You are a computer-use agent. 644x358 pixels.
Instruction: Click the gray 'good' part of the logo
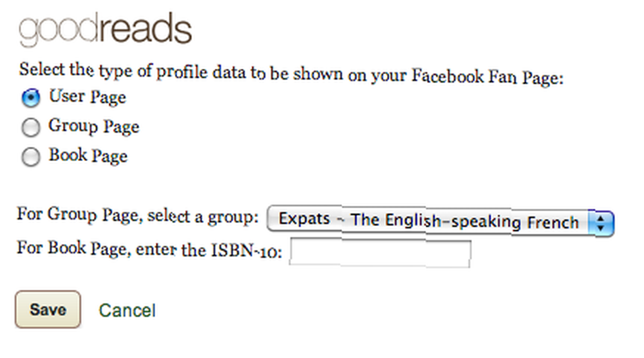click(59, 30)
